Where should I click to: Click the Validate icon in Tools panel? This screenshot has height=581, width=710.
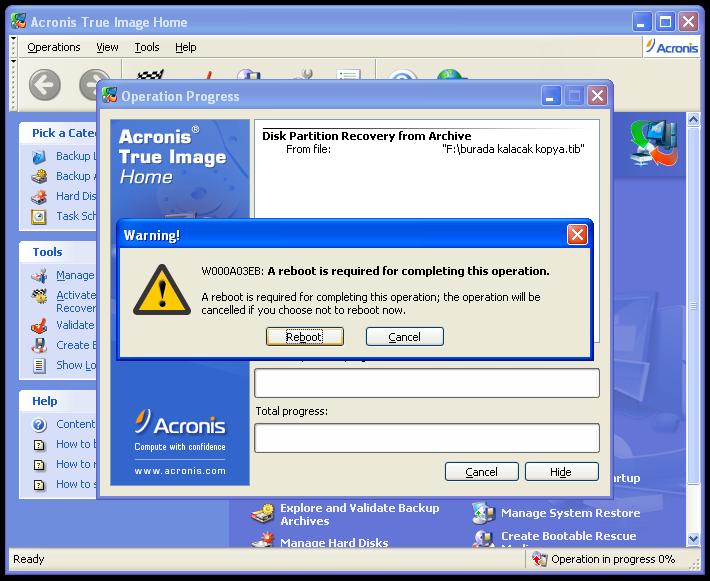point(39,325)
